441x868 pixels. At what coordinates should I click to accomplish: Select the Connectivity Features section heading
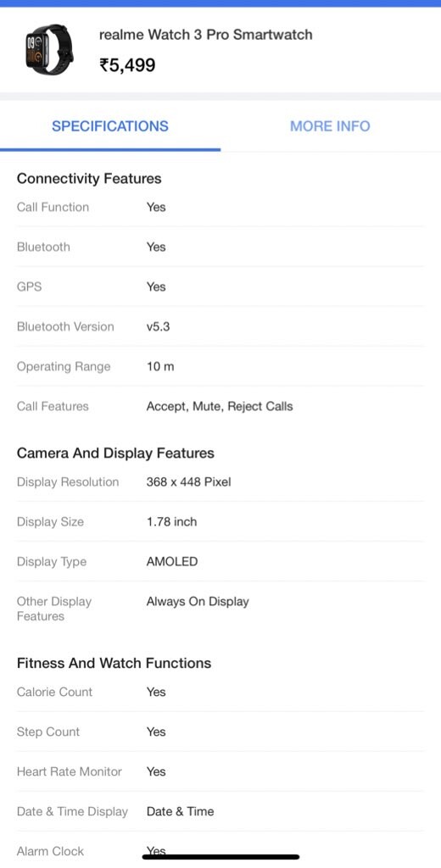pyautogui.click(x=89, y=179)
